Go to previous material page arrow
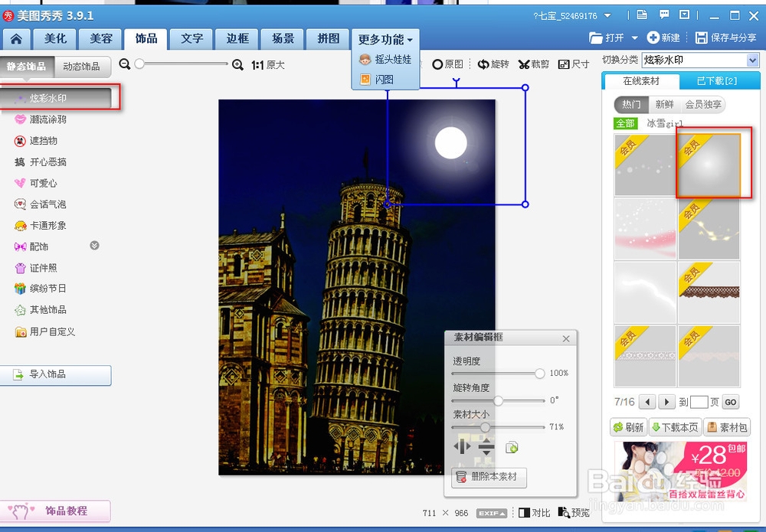 tap(648, 402)
